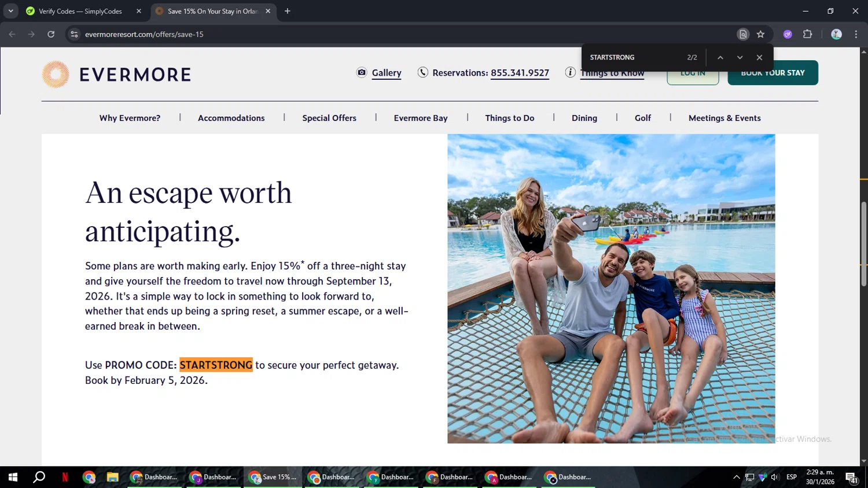This screenshot has width=868, height=488.
Task: Switch to Verify Codes — SimplyCodes tab
Action: [x=80, y=11]
